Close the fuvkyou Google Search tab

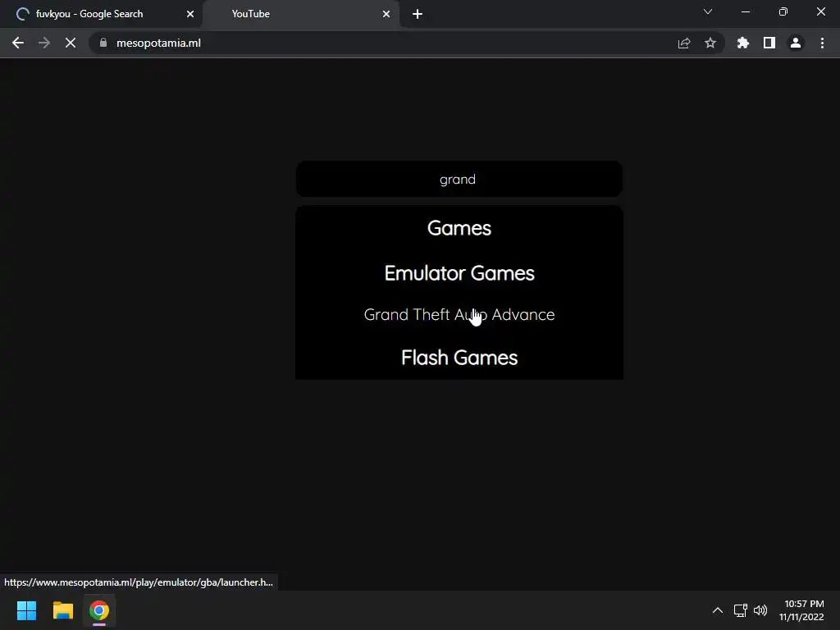(x=190, y=14)
